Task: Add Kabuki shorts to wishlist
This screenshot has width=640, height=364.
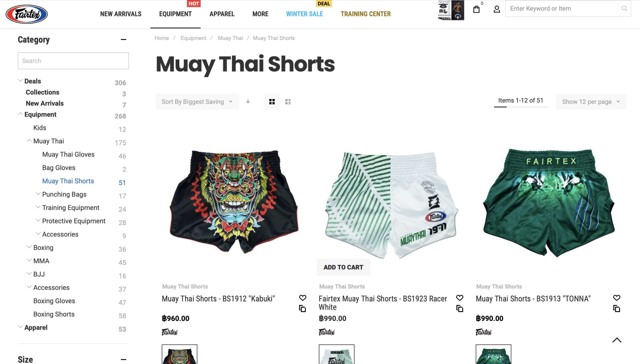Action: pos(303,298)
